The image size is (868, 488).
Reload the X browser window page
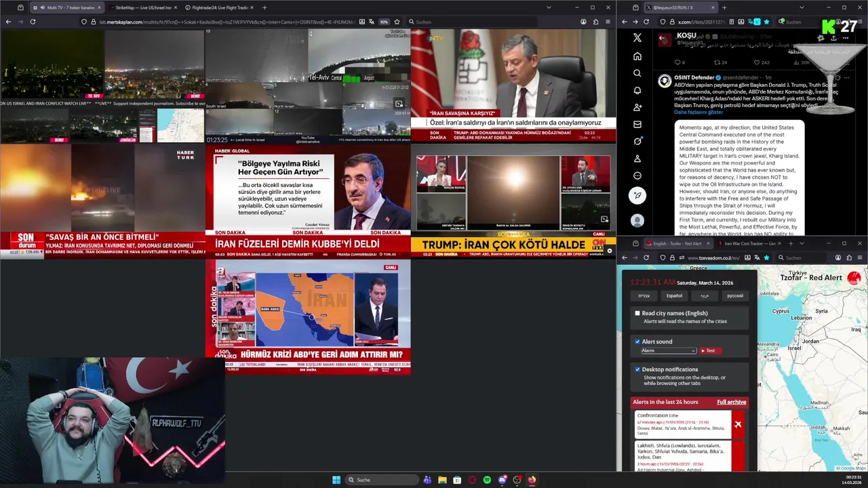[646, 22]
